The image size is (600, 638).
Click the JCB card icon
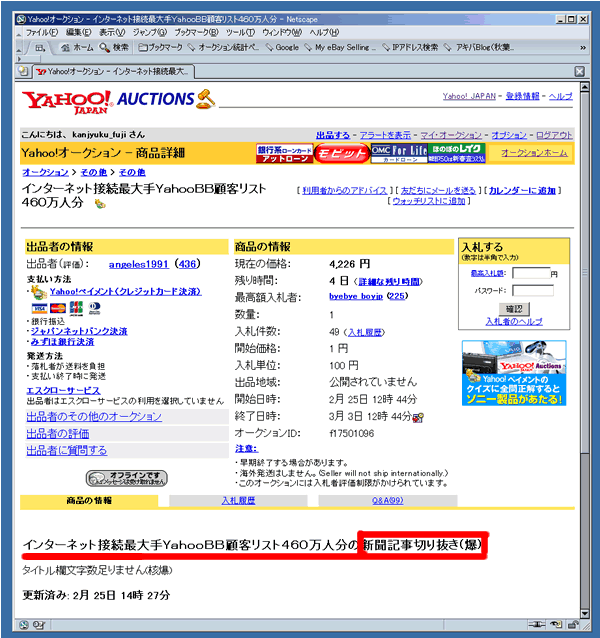click(76, 308)
